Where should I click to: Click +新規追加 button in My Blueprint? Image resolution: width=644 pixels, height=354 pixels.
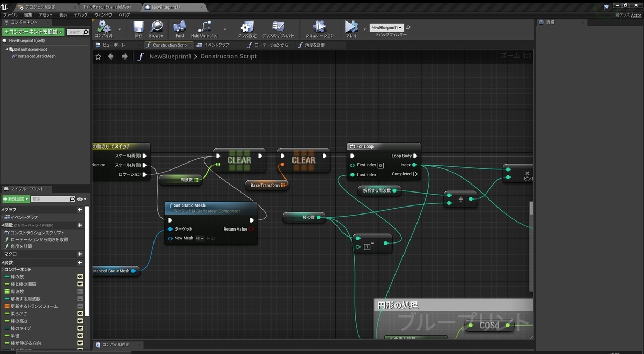tap(16, 199)
